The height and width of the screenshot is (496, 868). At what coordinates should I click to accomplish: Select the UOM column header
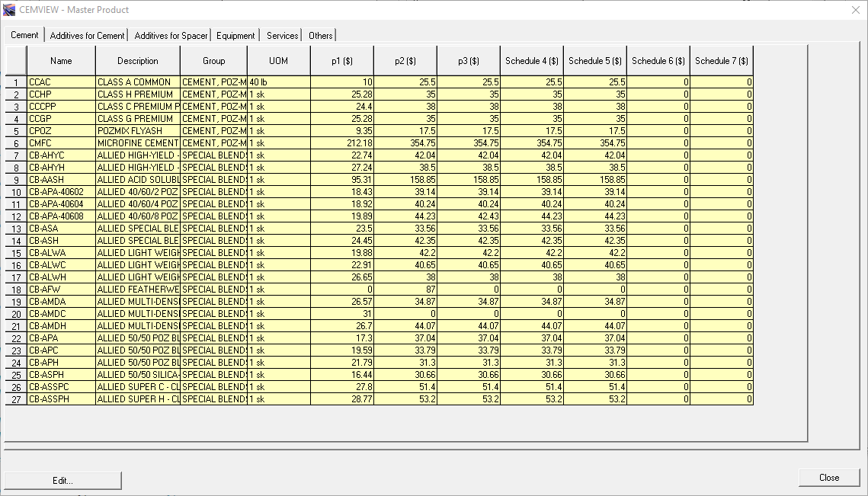278,61
